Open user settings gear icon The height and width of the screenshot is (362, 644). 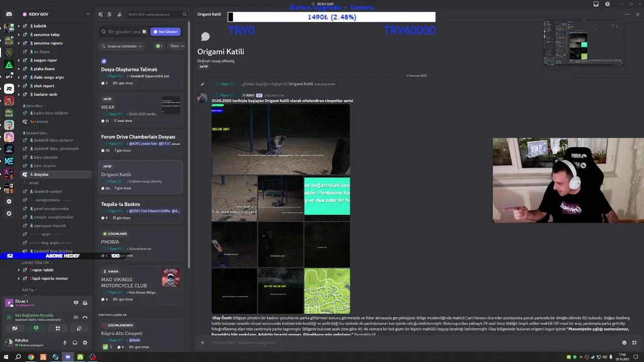coord(85,342)
